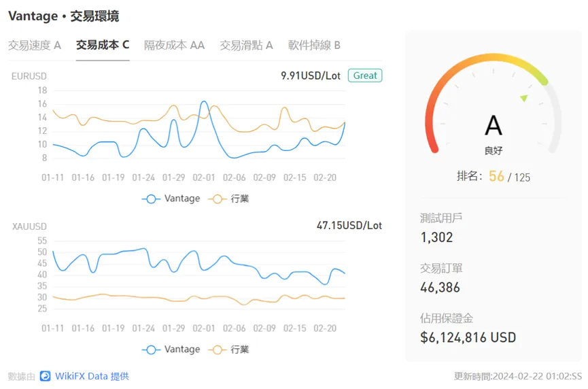Click the EURUSD chart label
This screenshot has height=389, width=588.
pos(29,76)
